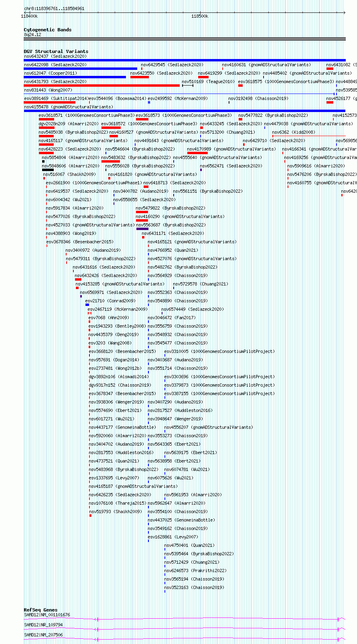
Task: Click esv3310005 (1000GenomesConsortiumPilotProject) label
Action: click(220, 352)
